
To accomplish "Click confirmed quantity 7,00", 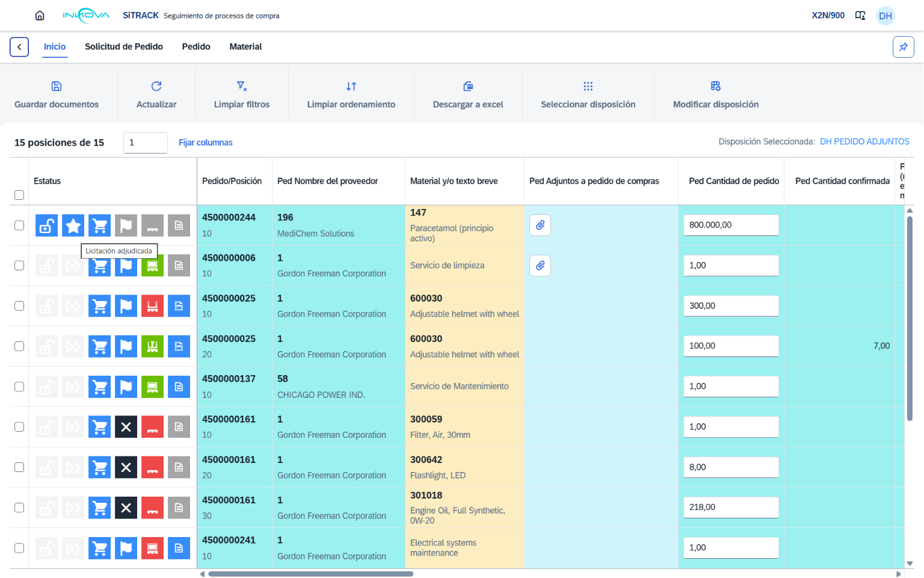I will pos(881,346).
